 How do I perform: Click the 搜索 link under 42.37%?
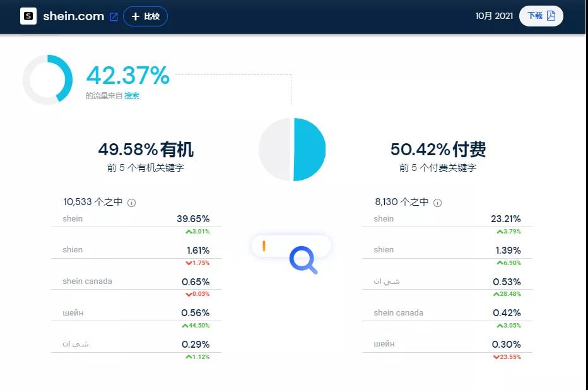(132, 96)
